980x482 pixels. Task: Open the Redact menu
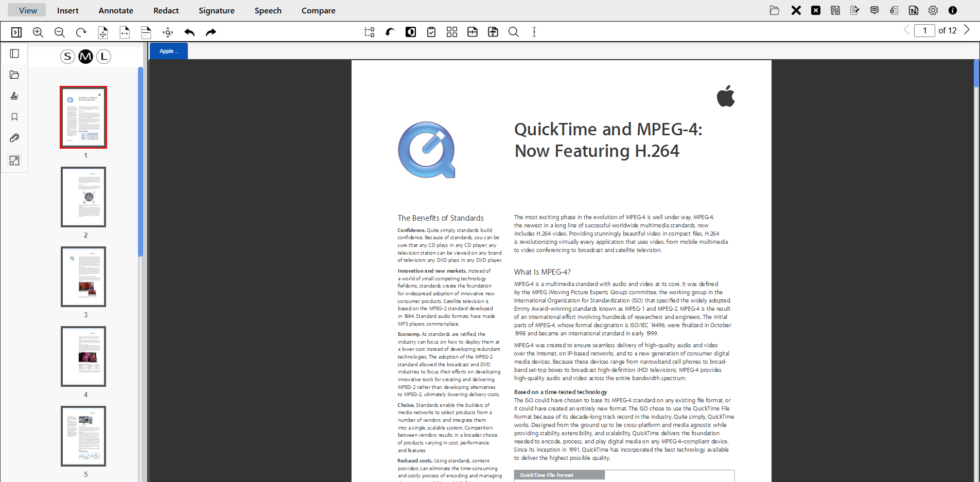166,10
